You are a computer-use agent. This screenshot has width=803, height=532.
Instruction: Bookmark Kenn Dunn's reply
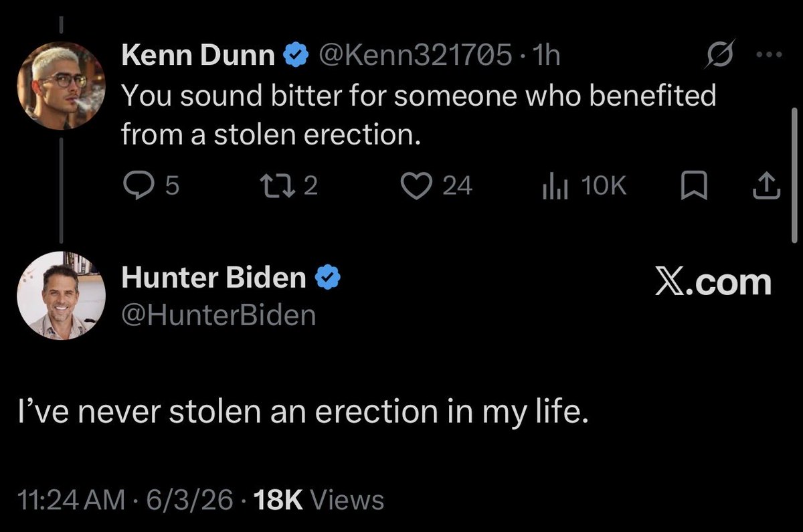[694, 187]
